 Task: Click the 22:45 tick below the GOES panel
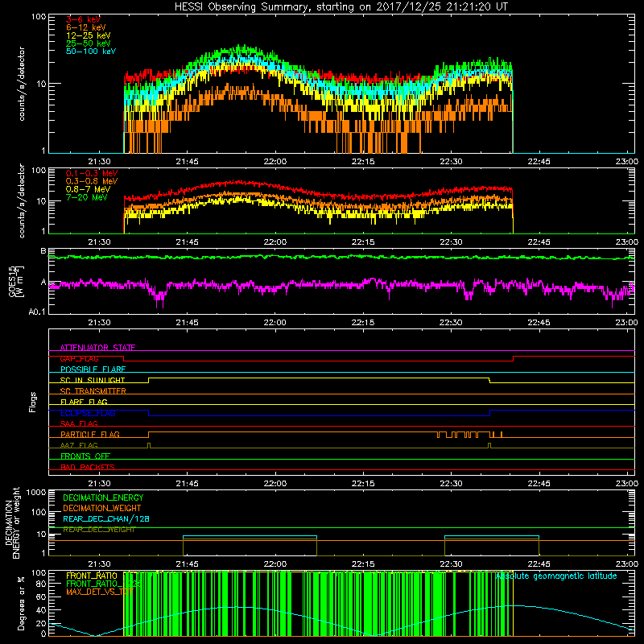coord(539,323)
